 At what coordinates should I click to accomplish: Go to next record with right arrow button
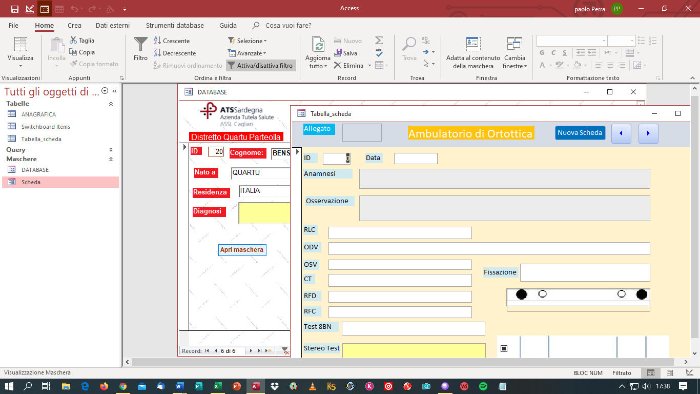(x=648, y=133)
